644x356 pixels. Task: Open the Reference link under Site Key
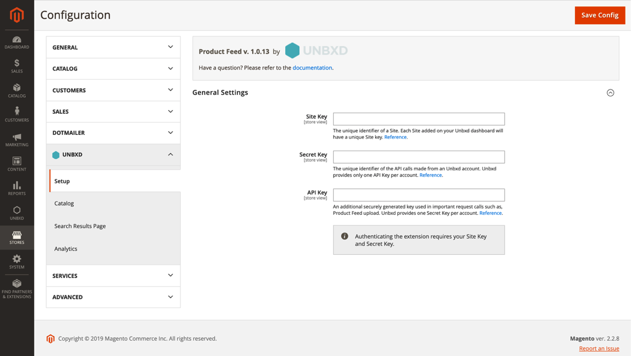tap(395, 137)
